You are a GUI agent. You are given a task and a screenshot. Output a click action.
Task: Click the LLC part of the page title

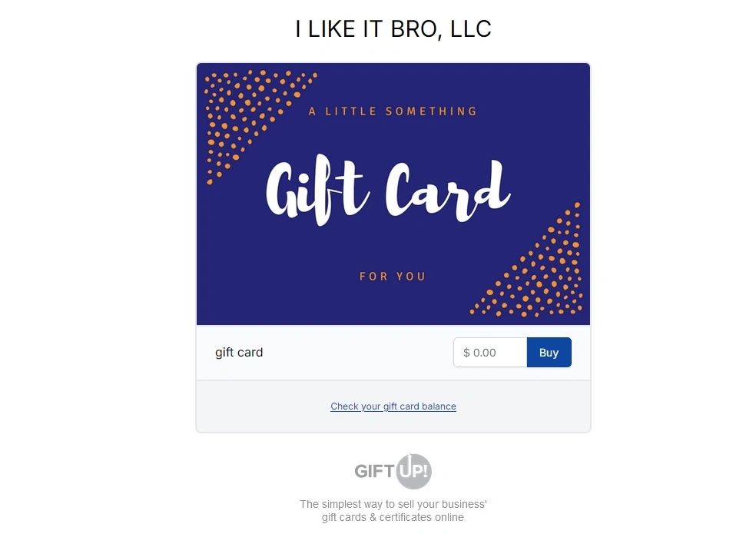(x=472, y=29)
